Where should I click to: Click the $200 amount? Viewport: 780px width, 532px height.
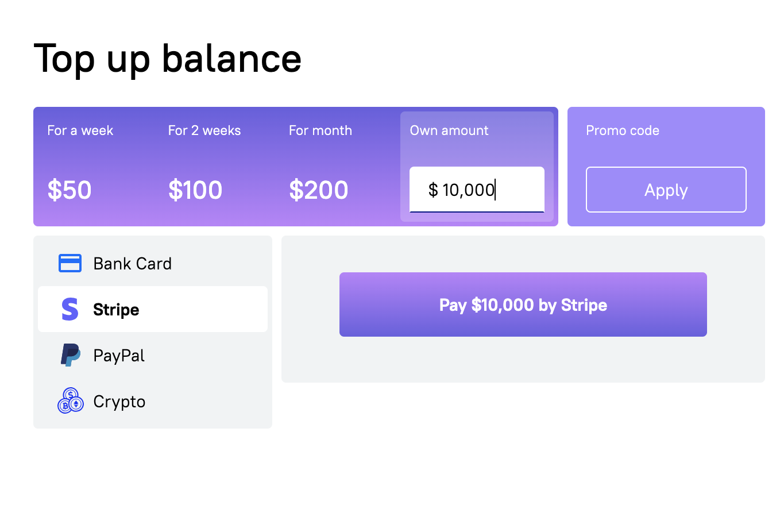pos(319,190)
